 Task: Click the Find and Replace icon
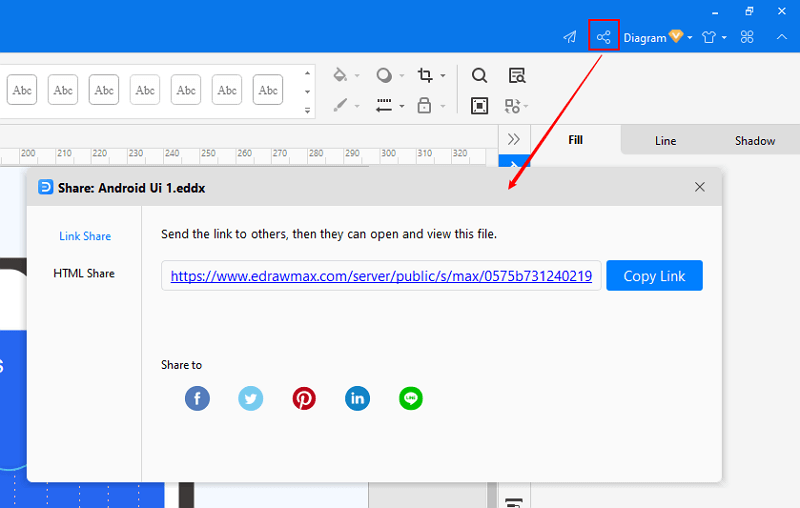[x=517, y=75]
